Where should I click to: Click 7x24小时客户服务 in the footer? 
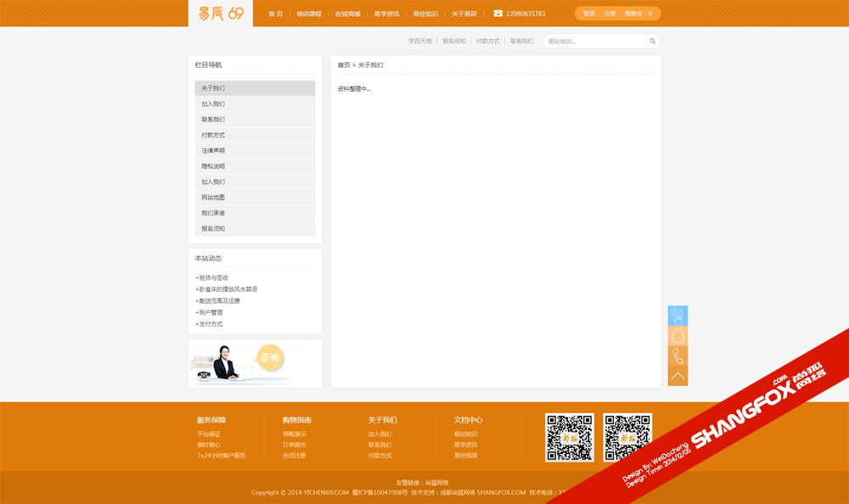[221, 456]
